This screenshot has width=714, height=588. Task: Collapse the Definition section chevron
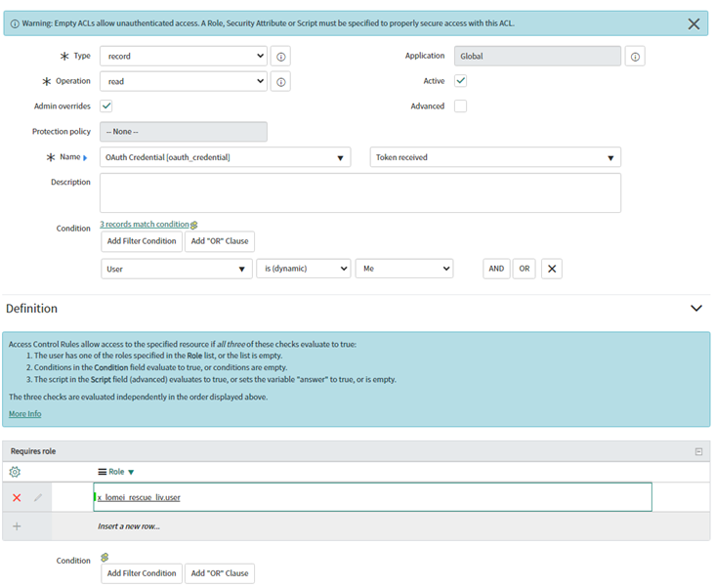coord(696,309)
